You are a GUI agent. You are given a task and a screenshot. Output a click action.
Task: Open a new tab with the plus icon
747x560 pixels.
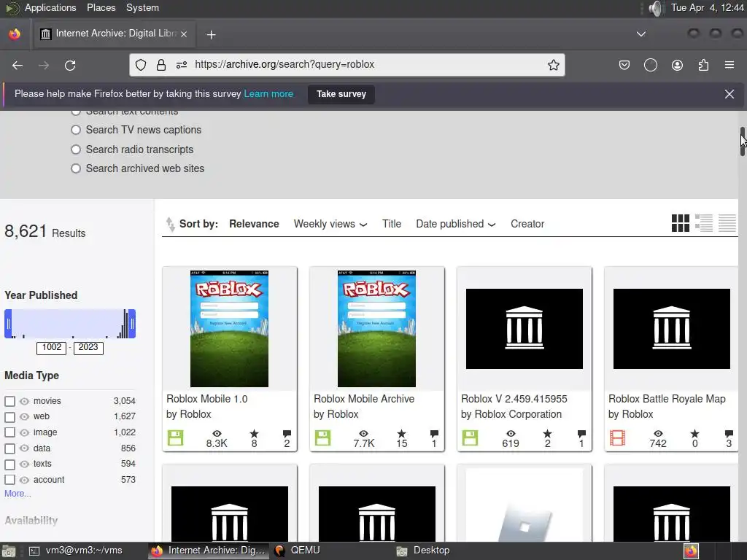211,34
